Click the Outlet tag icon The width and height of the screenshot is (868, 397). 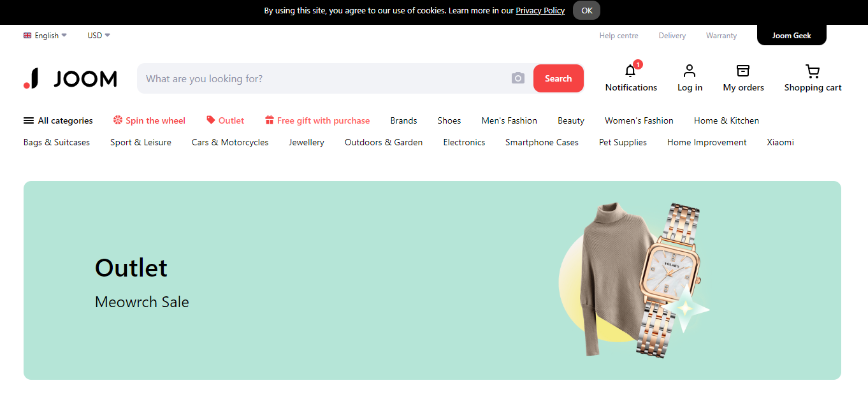[211, 120]
